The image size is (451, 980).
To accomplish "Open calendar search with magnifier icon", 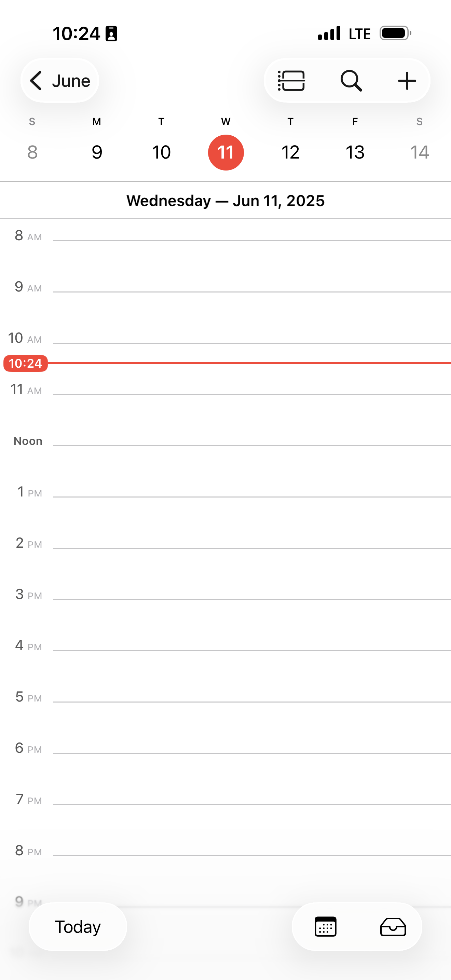I will [x=351, y=81].
